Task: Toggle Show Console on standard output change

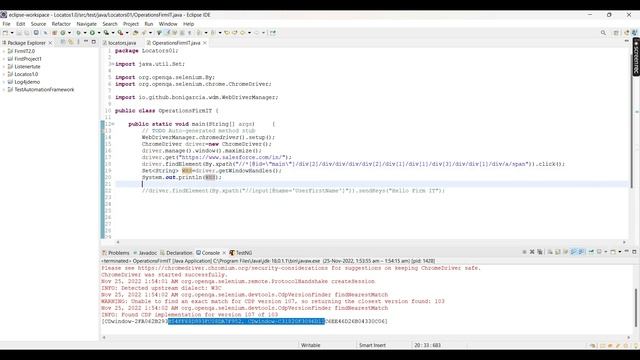Action: pos(573,252)
